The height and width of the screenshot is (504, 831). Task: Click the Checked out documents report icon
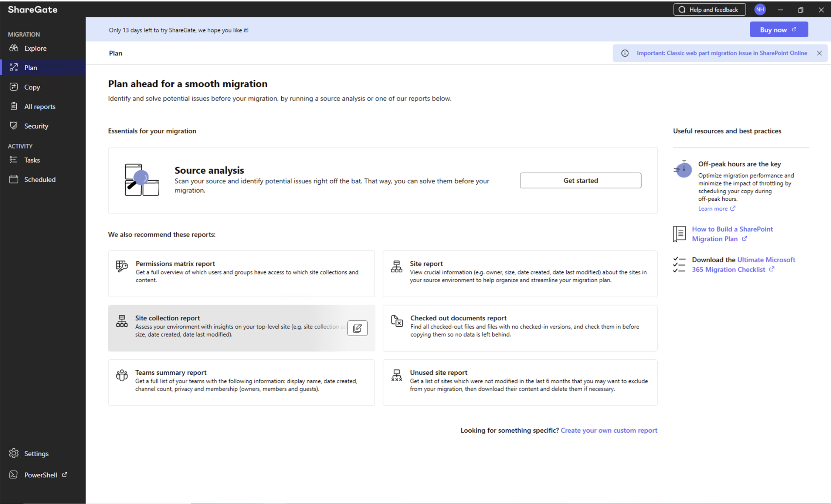pyautogui.click(x=397, y=321)
